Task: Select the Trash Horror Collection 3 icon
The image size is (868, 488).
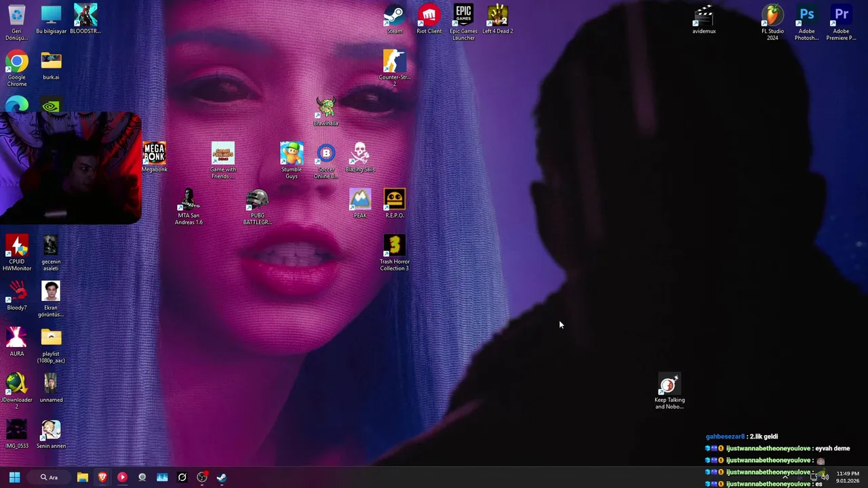Action: (x=394, y=253)
